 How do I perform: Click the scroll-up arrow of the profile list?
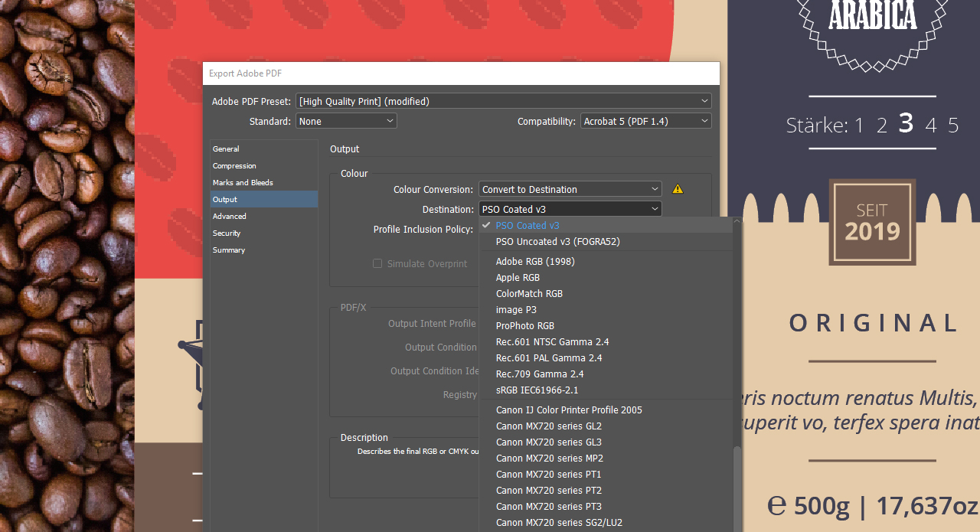(737, 222)
